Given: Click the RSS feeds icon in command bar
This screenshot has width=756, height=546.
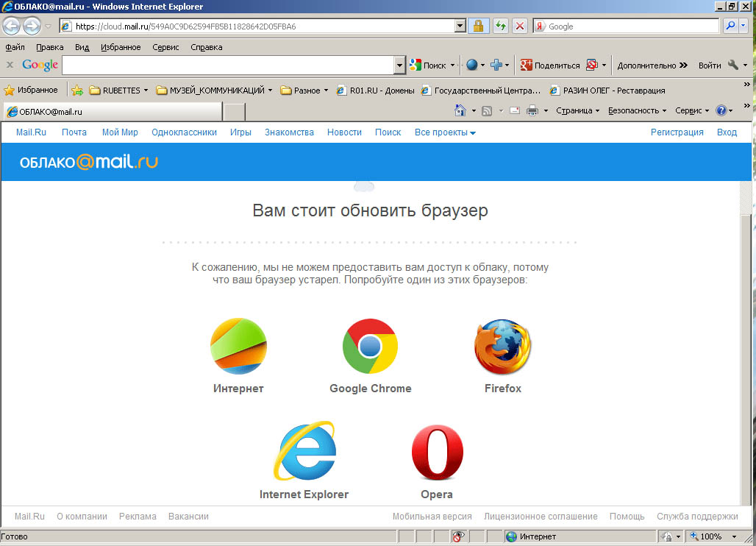Looking at the screenshot, I should 487,111.
